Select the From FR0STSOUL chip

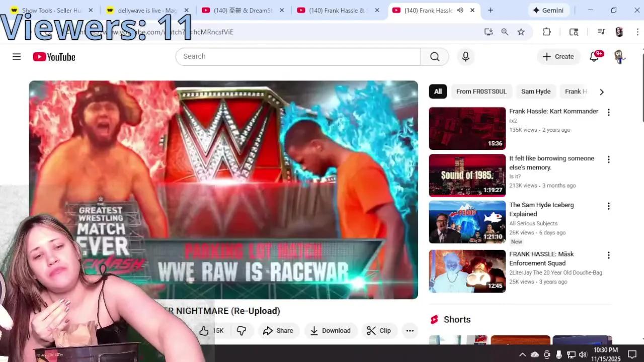[x=481, y=92]
